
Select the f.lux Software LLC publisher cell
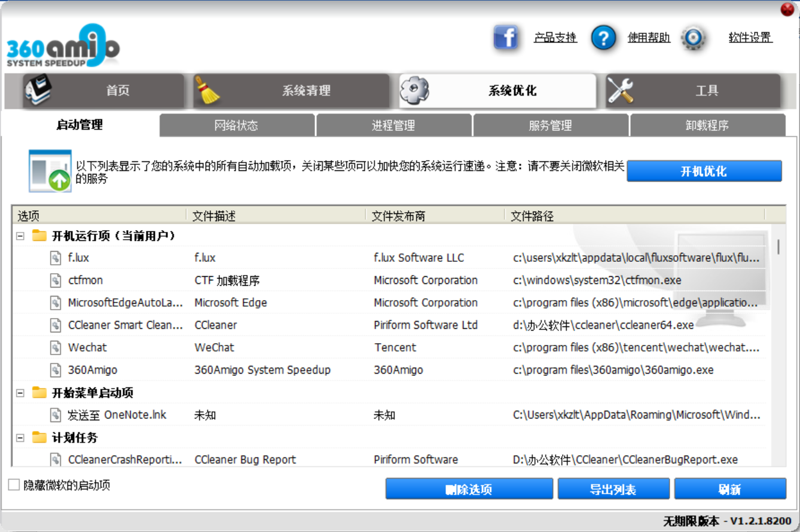click(x=419, y=258)
